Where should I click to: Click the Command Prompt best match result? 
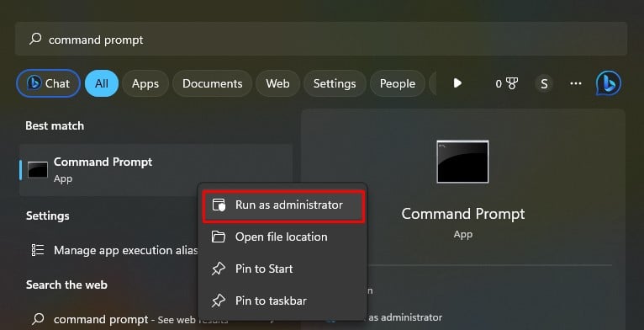[x=156, y=169]
